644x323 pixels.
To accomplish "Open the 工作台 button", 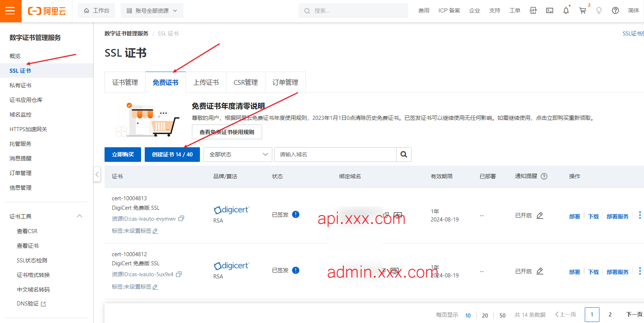I will [x=96, y=11].
